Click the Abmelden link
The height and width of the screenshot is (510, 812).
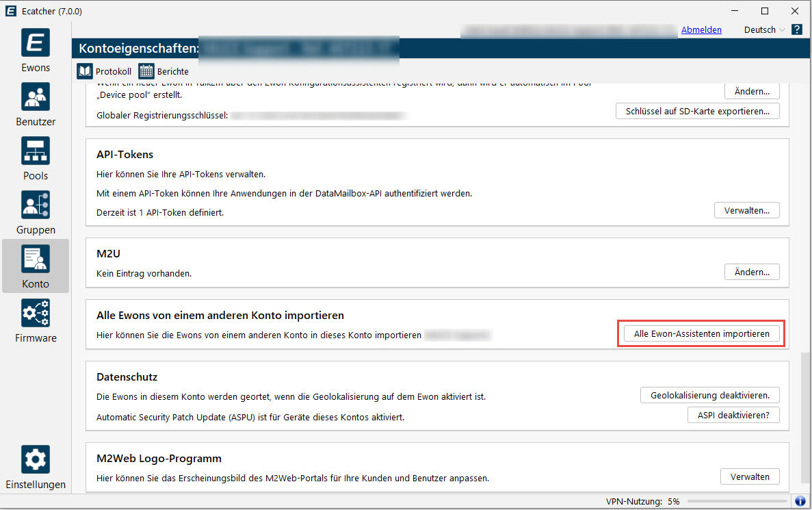tap(701, 30)
